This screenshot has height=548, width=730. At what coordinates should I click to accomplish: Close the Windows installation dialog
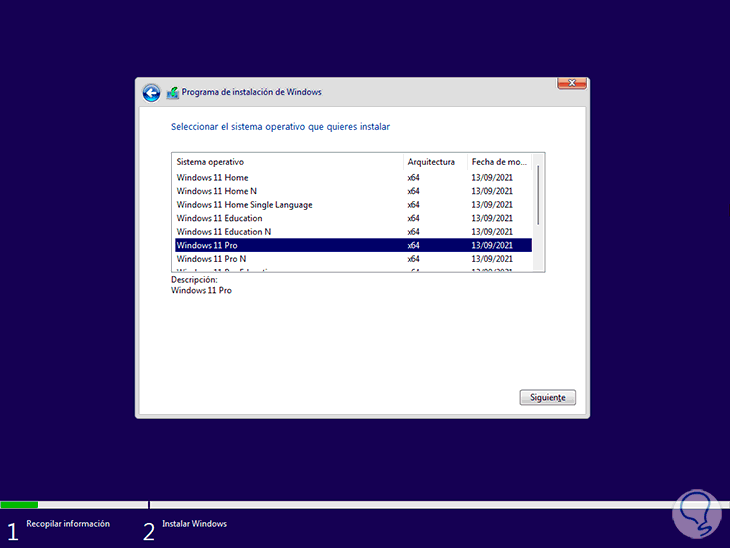pos(572,83)
